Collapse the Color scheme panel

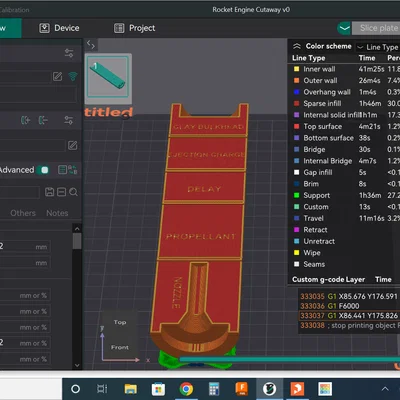[x=297, y=46]
